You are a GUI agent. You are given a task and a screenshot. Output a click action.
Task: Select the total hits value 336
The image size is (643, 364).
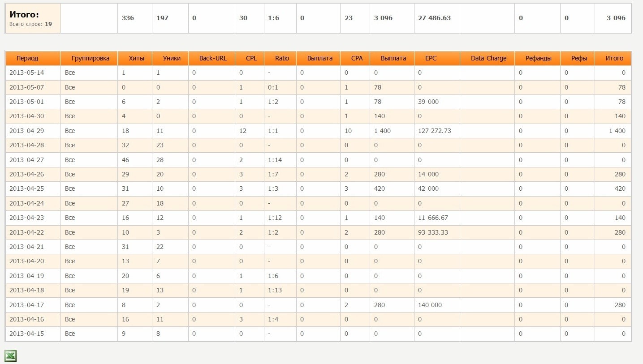(128, 18)
